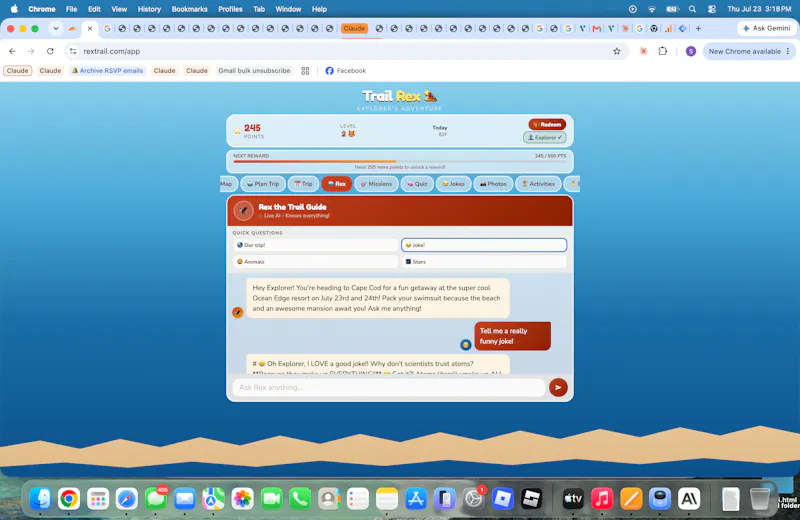Image resolution: width=800 pixels, height=520 pixels.
Task: Click the 'Tell me a really funny joke!' message
Action: click(x=512, y=336)
